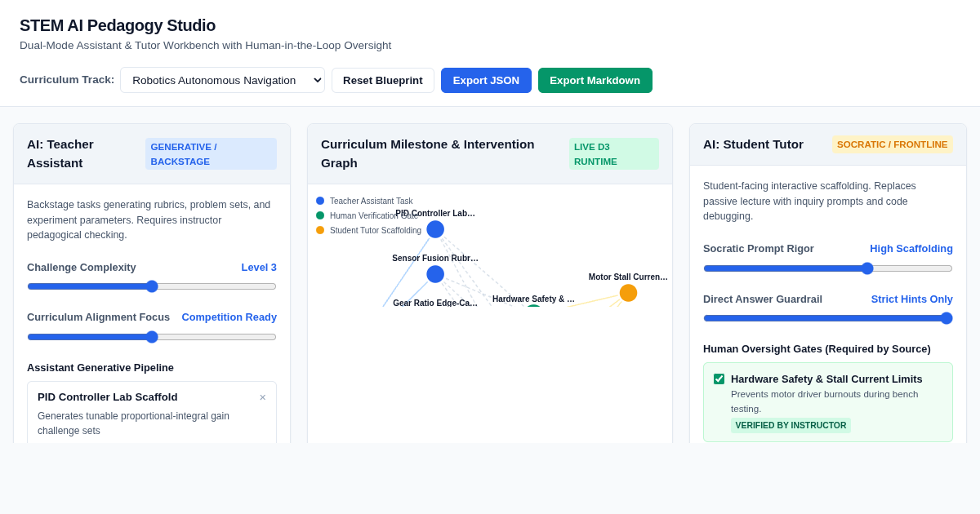Adjust the Curriculum Alignment Focus slider
This screenshot has height=514, width=980.
(x=152, y=337)
